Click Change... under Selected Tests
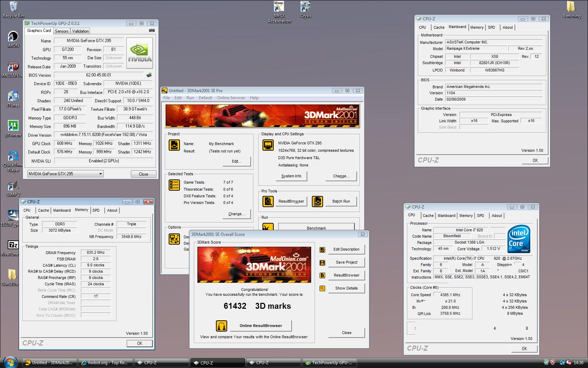The image size is (588, 368). click(236, 214)
